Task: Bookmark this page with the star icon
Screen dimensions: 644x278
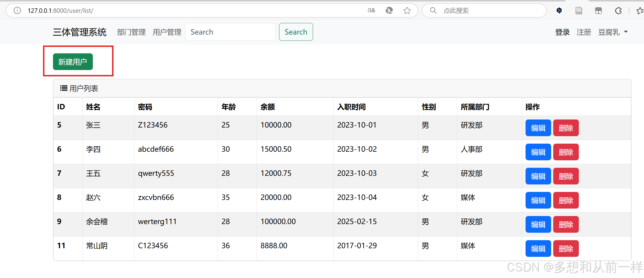Action: (x=407, y=11)
